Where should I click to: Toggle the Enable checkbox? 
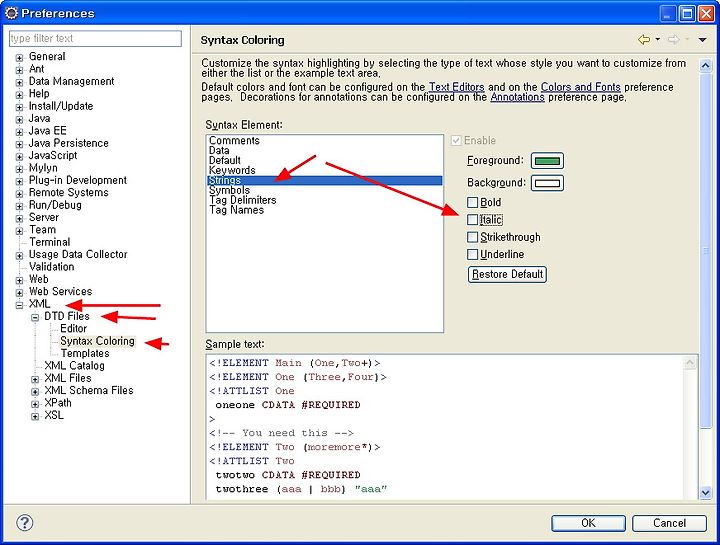point(456,140)
